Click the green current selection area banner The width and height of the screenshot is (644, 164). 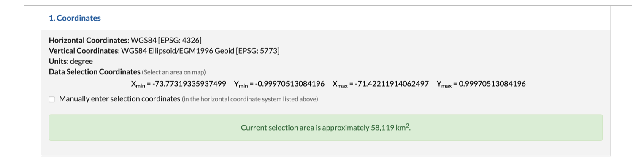(325, 128)
